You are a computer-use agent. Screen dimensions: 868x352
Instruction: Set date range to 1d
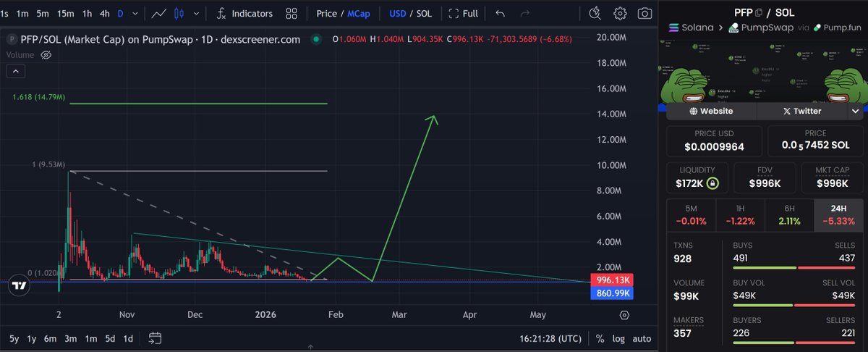coord(127,338)
